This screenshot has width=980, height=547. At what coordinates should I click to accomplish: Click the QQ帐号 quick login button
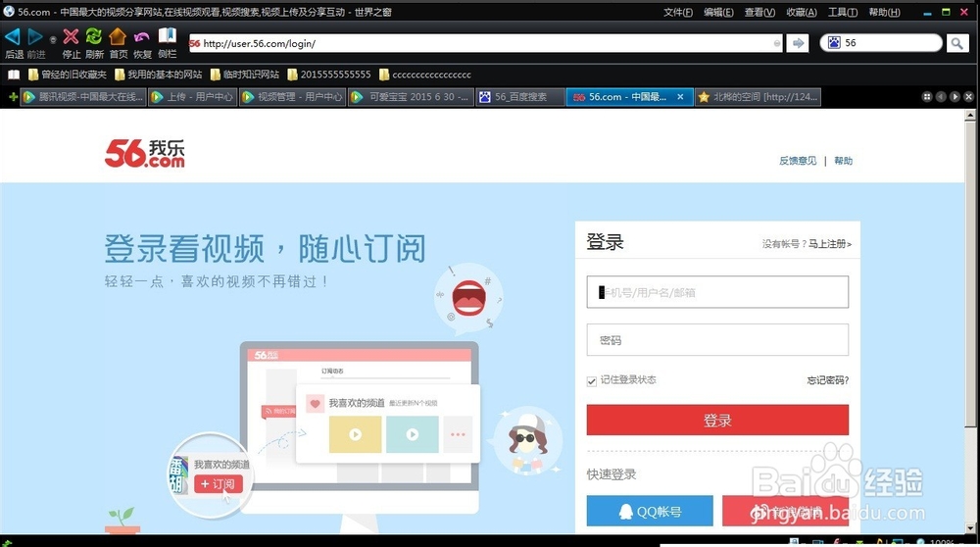pos(650,512)
